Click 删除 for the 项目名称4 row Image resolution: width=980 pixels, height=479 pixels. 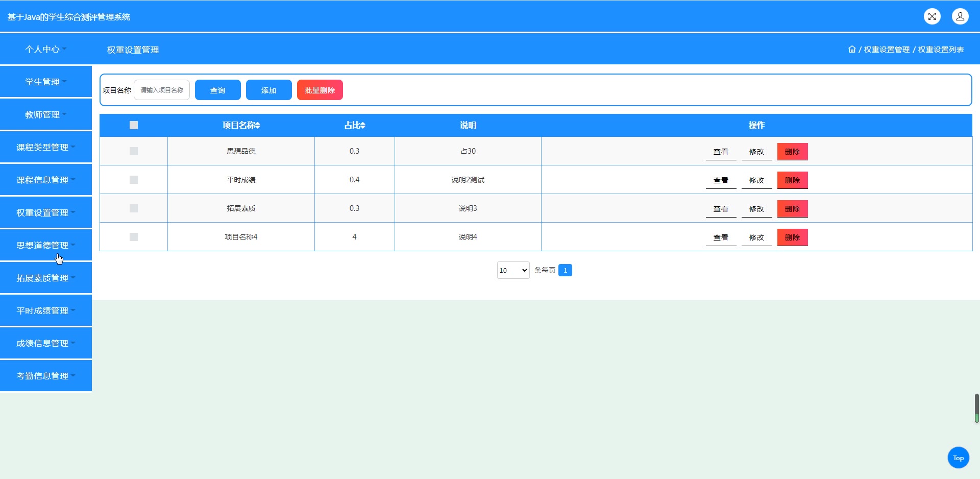click(792, 237)
